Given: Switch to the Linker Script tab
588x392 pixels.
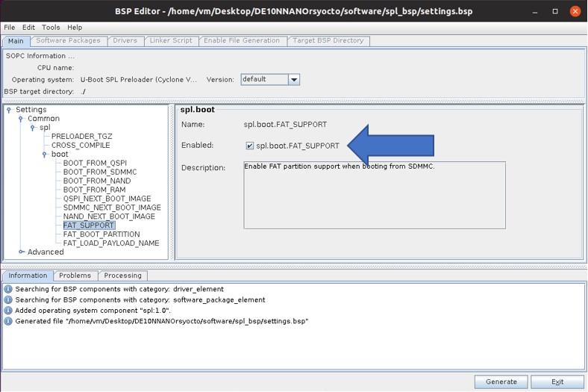Looking at the screenshot, I should 170,41.
